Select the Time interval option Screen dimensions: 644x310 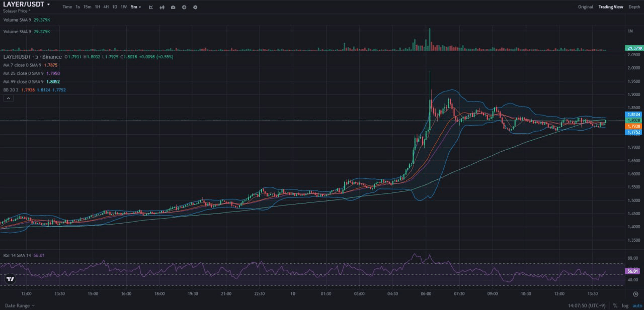(67, 7)
